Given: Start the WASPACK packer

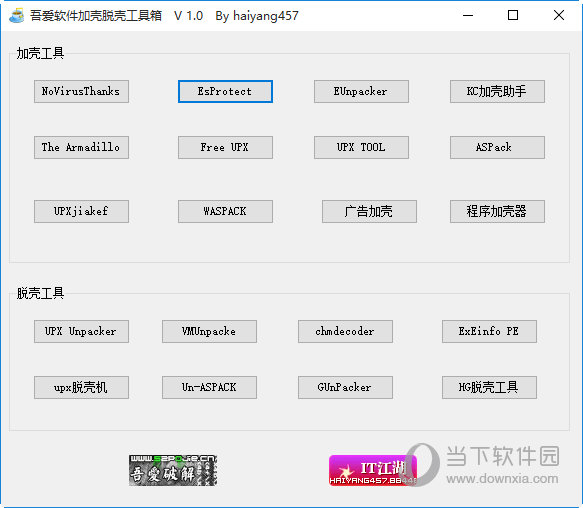Looking at the screenshot, I should pyautogui.click(x=225, y=212).
